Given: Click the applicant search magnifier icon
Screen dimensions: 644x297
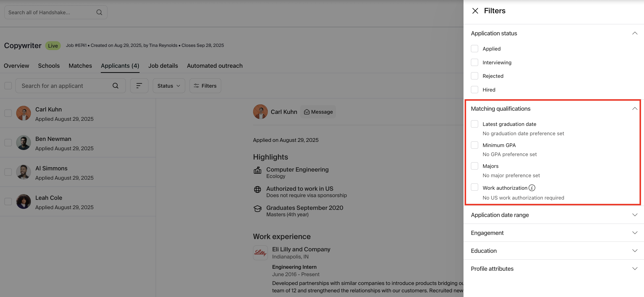Looking at the screenshot, I should [115, 86].
